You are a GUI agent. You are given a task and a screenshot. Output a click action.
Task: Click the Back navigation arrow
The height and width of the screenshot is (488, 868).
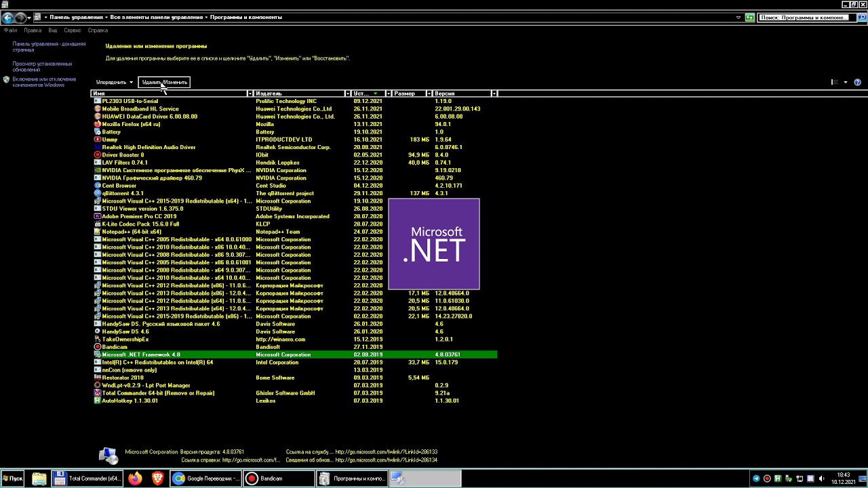(7, 17)
